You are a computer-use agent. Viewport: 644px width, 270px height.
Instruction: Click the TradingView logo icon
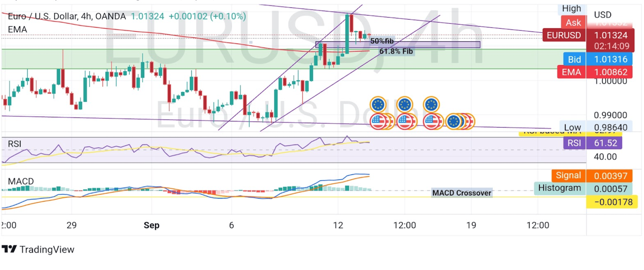tap(9, 249)
